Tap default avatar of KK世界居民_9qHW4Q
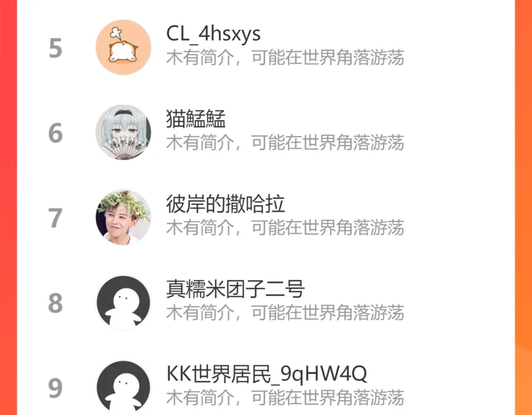The height and width of the screenshot is (415, 532). 123,387
